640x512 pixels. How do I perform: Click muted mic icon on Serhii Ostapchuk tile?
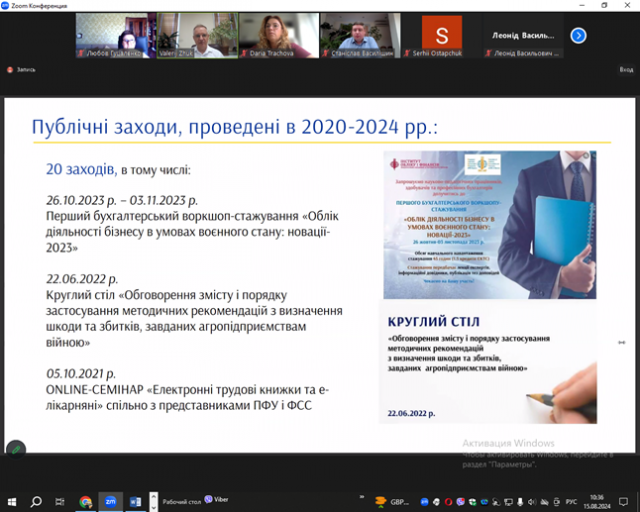click(407, 53)
